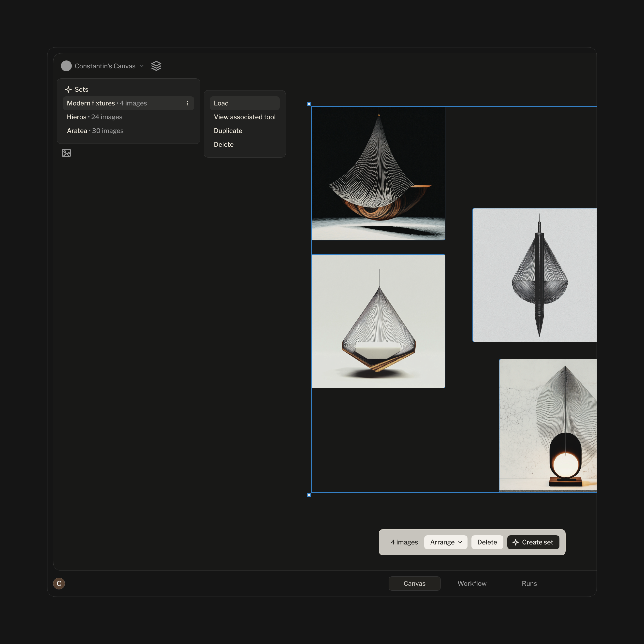Select the Hieros set with 24 images
The width and height of the screenshot is (644, 644).
click(x=128, y=117)
